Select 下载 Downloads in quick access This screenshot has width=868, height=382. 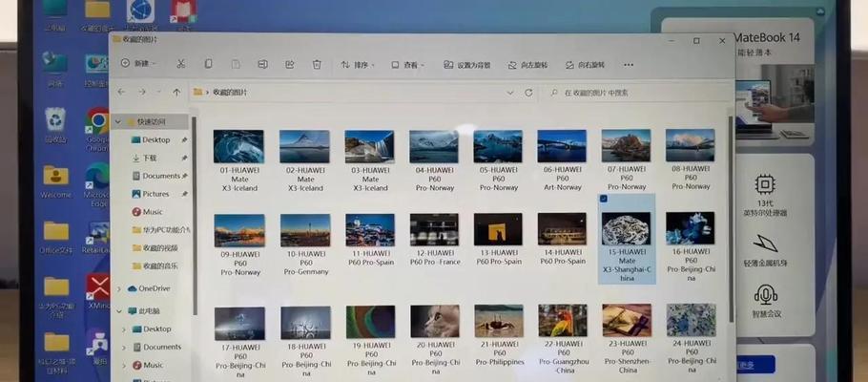[x=145, y=158]
